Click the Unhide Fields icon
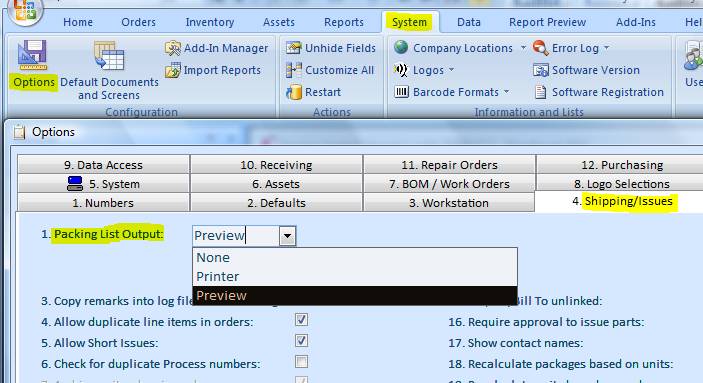Screen dimensions: 703x383 pos(294,48)
